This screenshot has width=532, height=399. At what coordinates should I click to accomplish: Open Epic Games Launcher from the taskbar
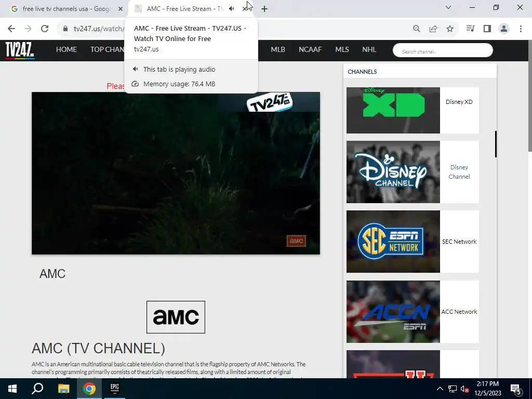(x=115, y=389)
